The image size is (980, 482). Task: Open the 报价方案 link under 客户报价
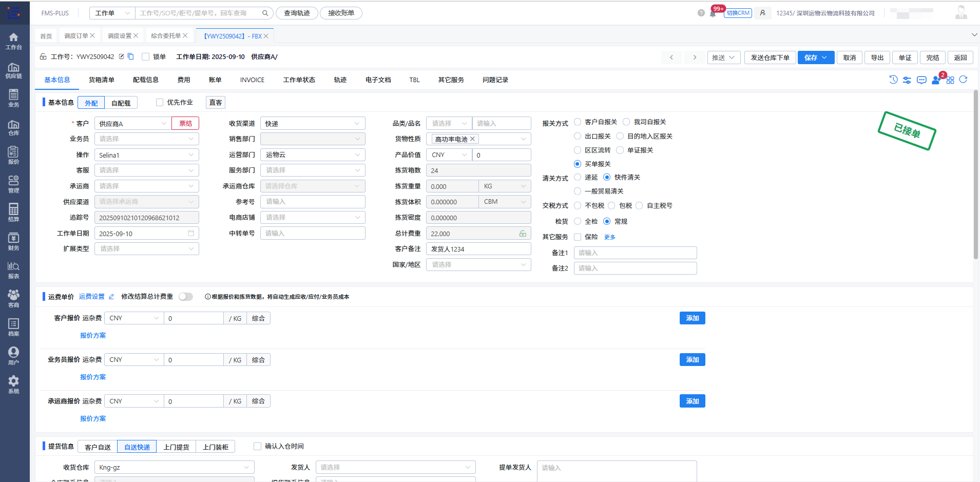(92, 335)
